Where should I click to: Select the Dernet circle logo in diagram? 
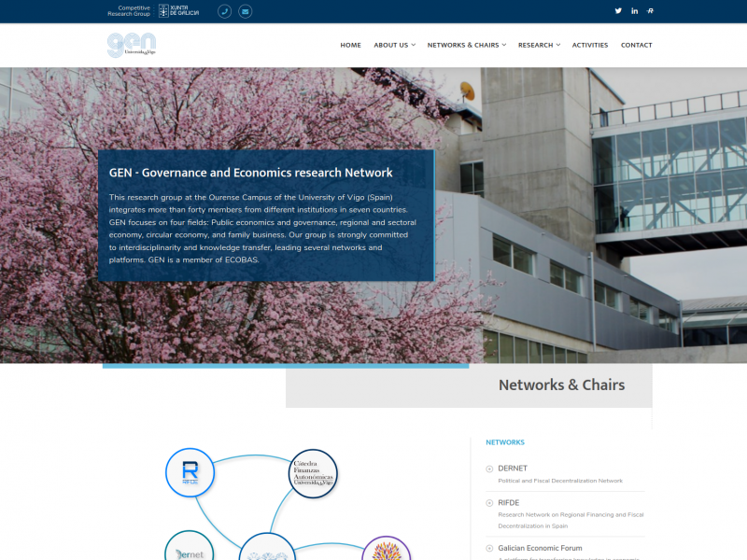(190, 546)
